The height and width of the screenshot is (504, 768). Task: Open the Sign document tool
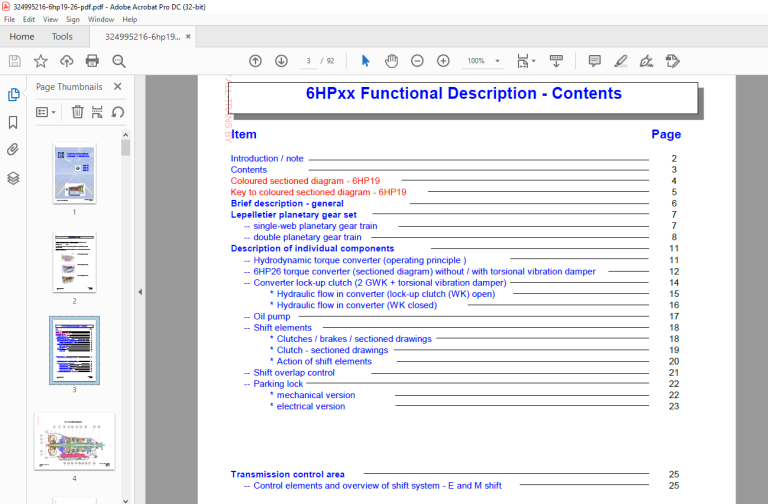[x=647, y=61]
